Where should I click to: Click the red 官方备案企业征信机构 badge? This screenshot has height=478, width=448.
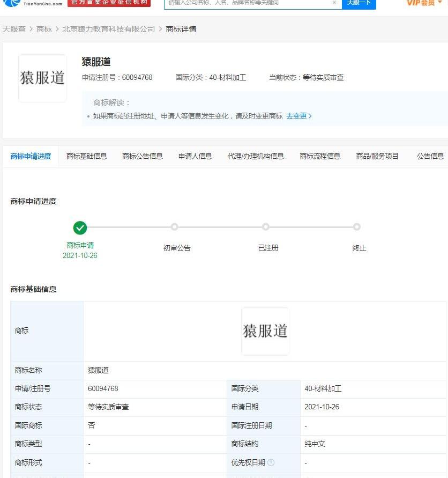pyautogui.click(x=109, y=3)
